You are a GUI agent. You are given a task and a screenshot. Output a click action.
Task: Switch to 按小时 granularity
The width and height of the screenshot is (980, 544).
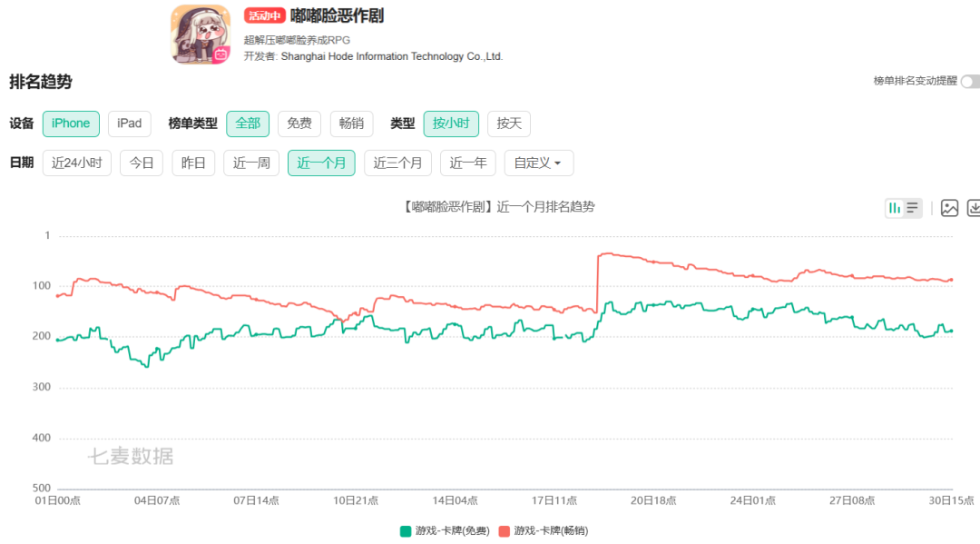pos(451,124)
